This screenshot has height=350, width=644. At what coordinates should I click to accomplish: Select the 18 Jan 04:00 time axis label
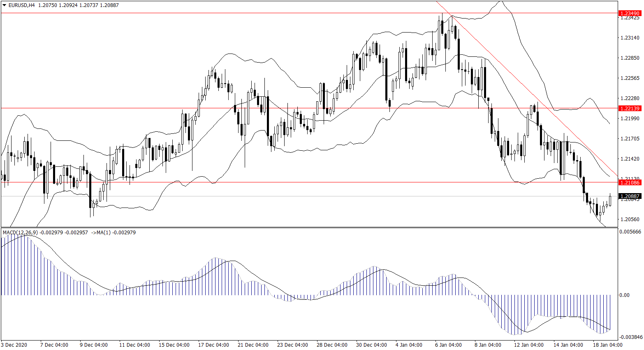607,345
